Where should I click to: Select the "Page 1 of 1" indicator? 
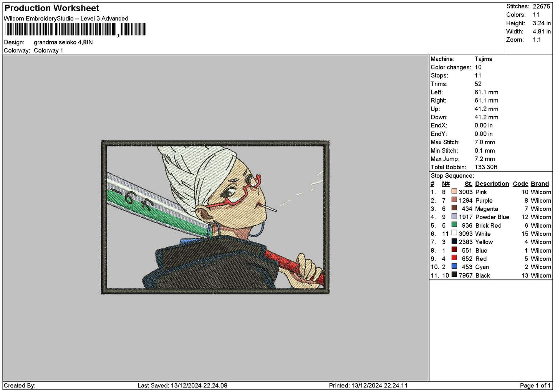pyautogui.click(x=535, y=385)
